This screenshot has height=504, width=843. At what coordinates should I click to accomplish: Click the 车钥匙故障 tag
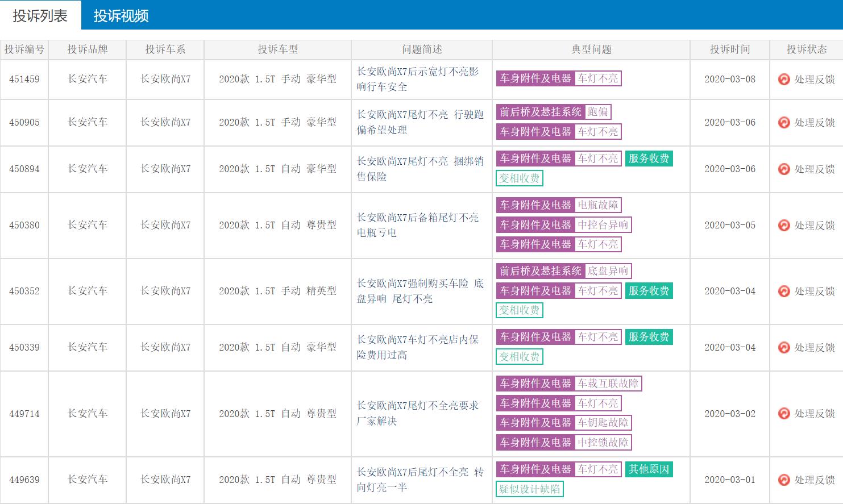[x=603, y=423]
